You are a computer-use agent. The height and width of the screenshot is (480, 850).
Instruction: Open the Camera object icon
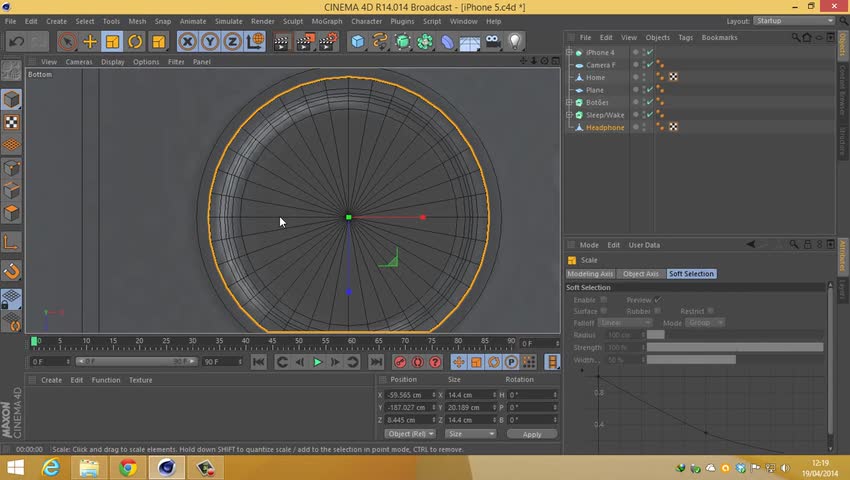pyautogui.click(x=492, y=41)
